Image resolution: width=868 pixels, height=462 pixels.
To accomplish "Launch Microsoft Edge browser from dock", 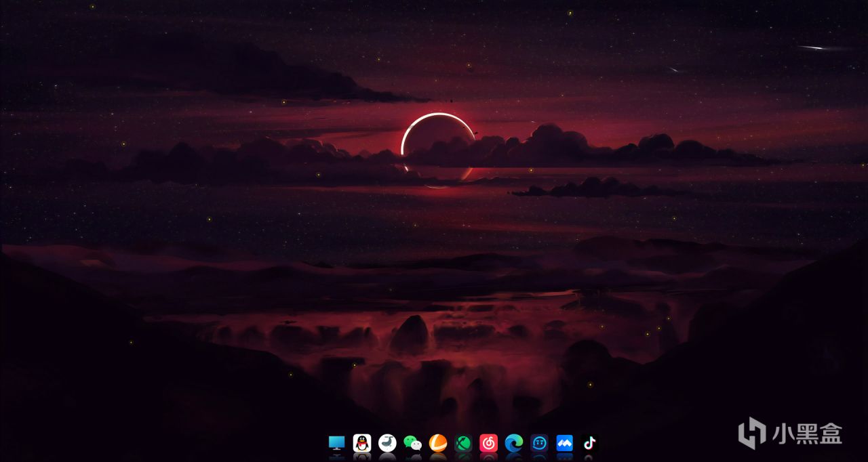I will point(514,443).
